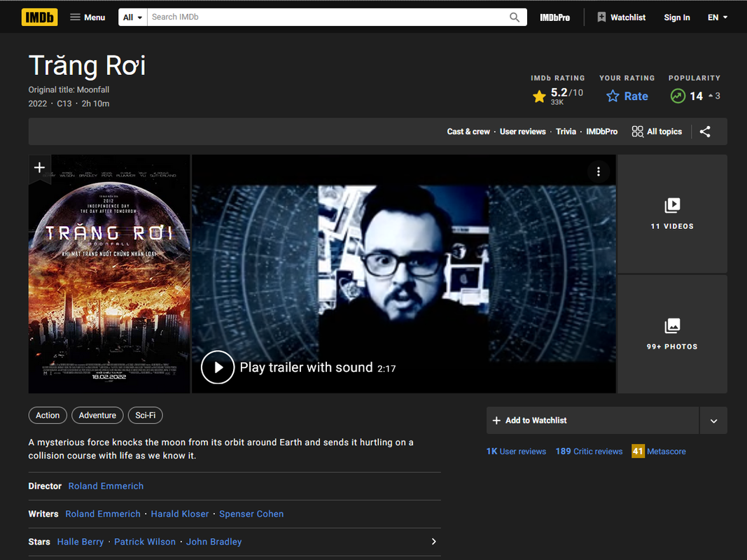Add title via poster plus ribbon
The height and width of the screenshot is (560, 747).
39,167
